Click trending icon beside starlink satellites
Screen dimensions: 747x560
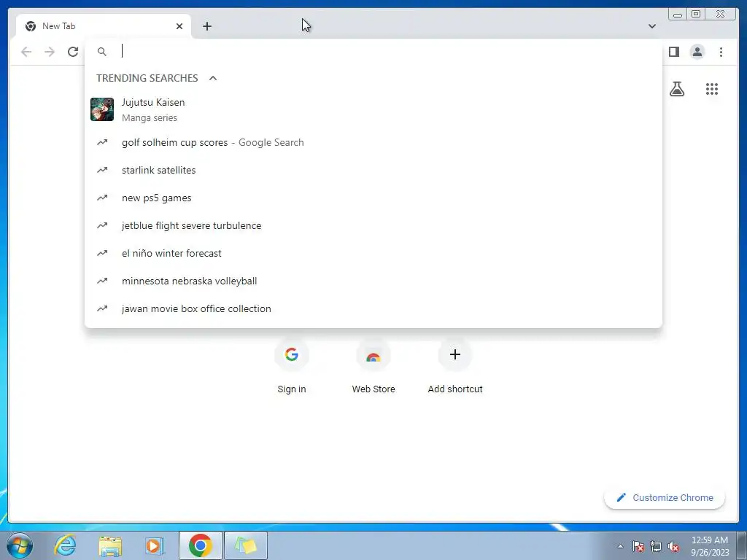[x=102, y=170]
